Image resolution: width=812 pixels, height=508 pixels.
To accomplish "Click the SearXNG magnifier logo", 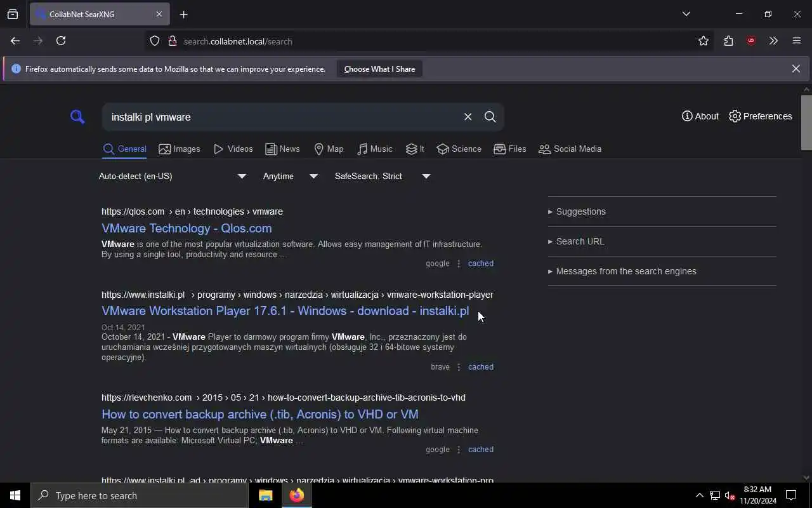I will (77, 117).
